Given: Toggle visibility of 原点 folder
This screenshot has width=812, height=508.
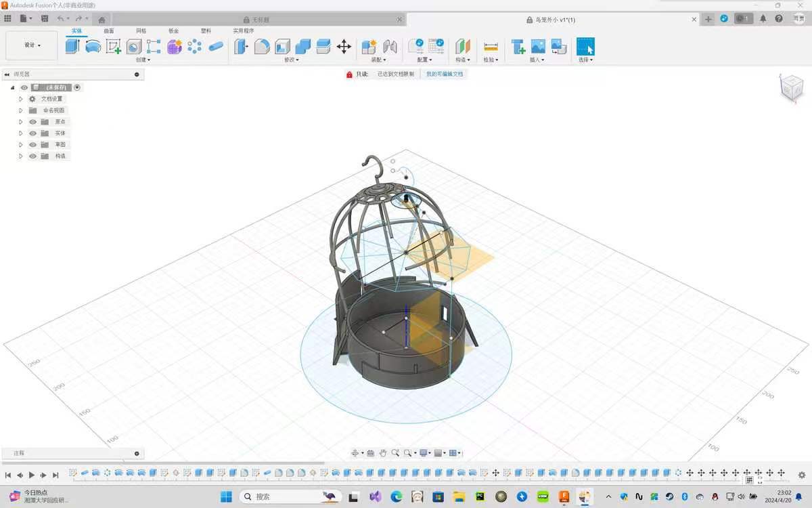Looking at the screenshot, I should [x=32, y=122].
